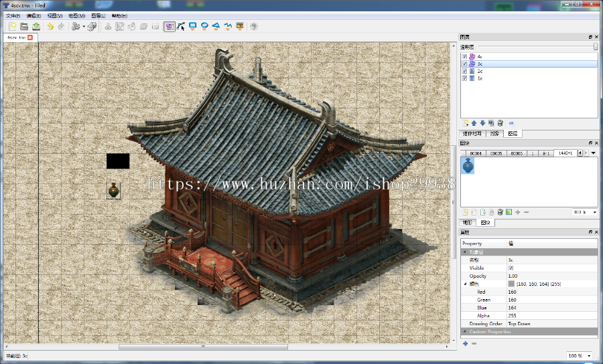Switch to the 地形 tab
Screen dimensions: 603x364
click(467, 223)
